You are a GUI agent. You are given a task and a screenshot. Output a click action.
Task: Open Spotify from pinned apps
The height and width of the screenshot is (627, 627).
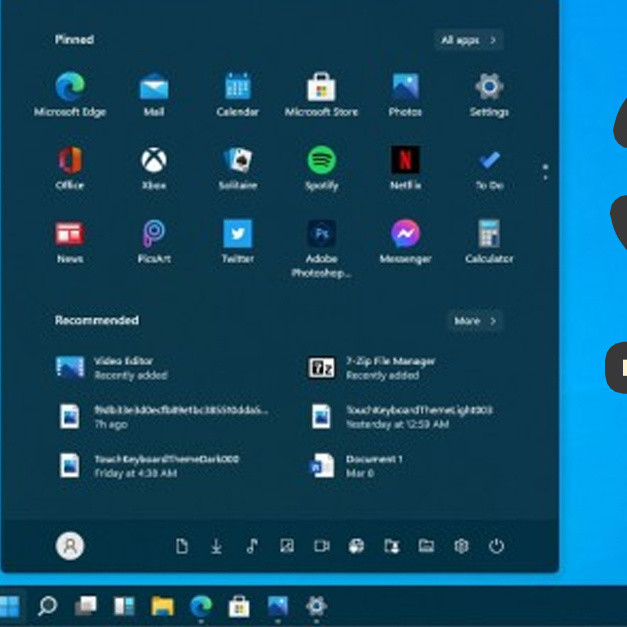pyautogui.click(x=321, y=168)
